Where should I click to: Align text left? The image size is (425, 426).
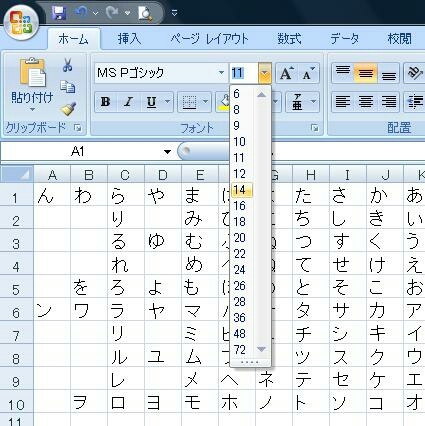pos(343,102)
